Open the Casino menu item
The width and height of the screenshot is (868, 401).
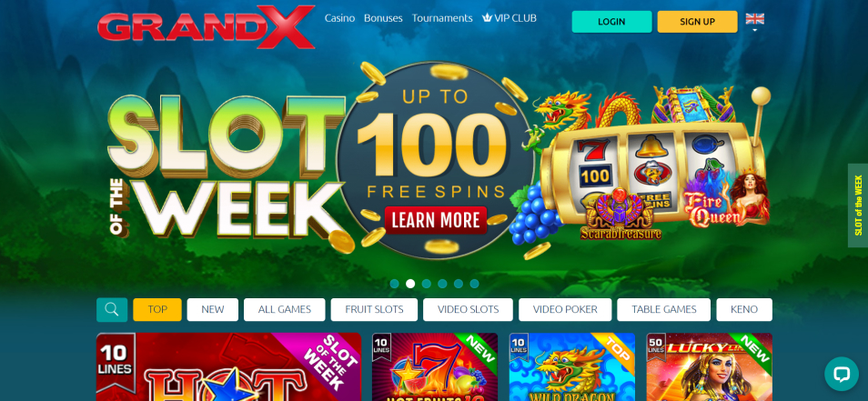[x=339, y=17]
